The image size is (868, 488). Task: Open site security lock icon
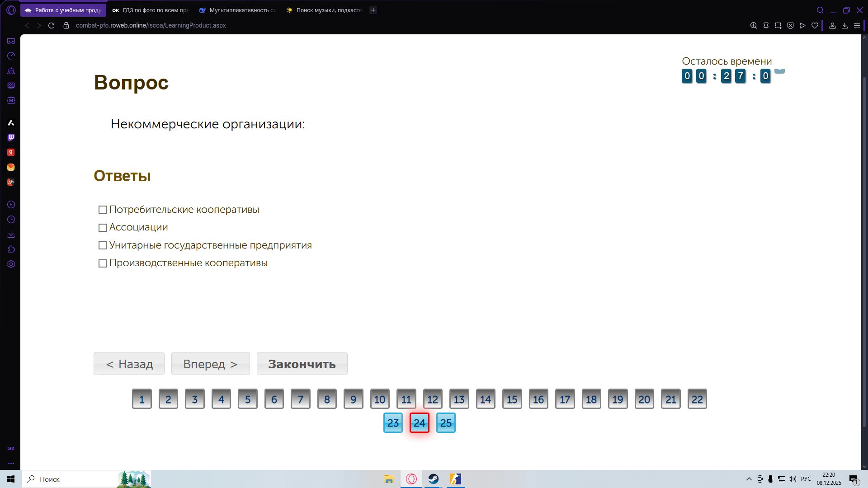point(66,26)
